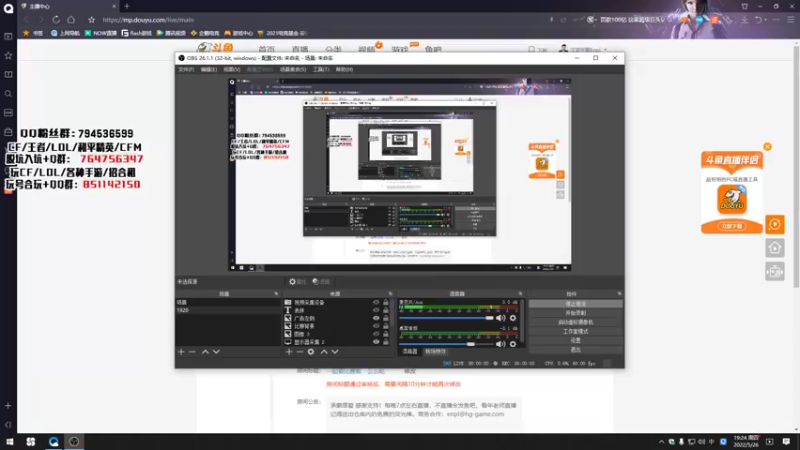This screenshot has height=450, width=800.
Task: Open browser main menu at top right
Action: 790,19
